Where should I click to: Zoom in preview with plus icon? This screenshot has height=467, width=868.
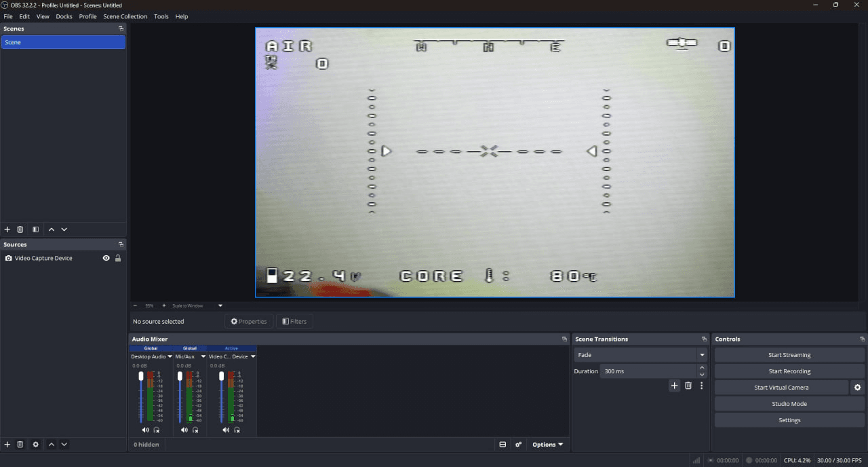click(164, 305)
